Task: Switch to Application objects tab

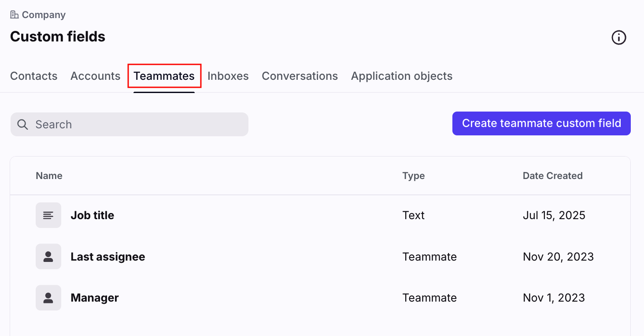Action: [x=401, y=76]
